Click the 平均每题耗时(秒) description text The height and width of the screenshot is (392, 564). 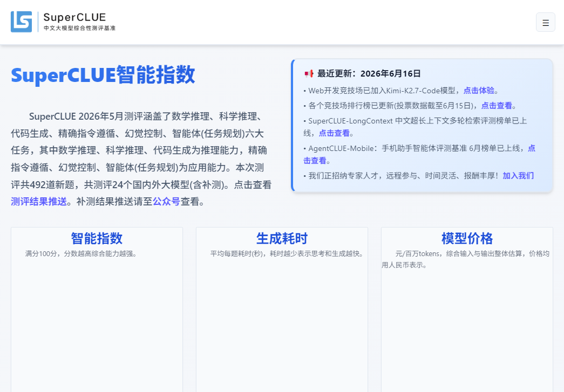tap(287, 253)
